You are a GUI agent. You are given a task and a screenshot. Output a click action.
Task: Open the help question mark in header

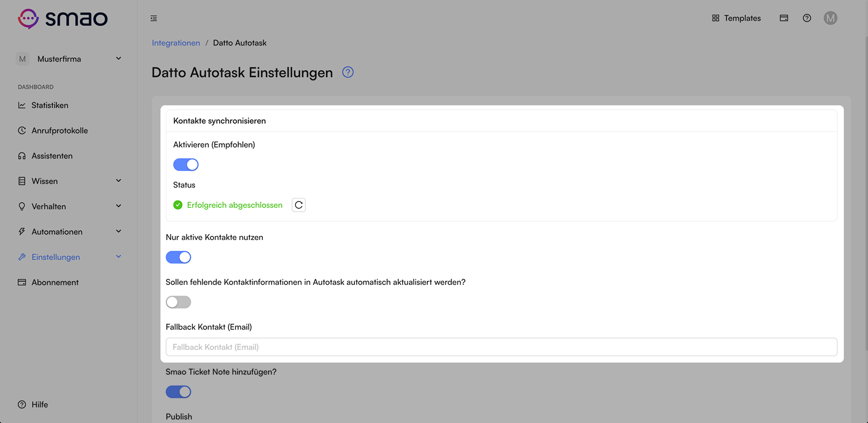pyautogui.click(x=807, y=18)
